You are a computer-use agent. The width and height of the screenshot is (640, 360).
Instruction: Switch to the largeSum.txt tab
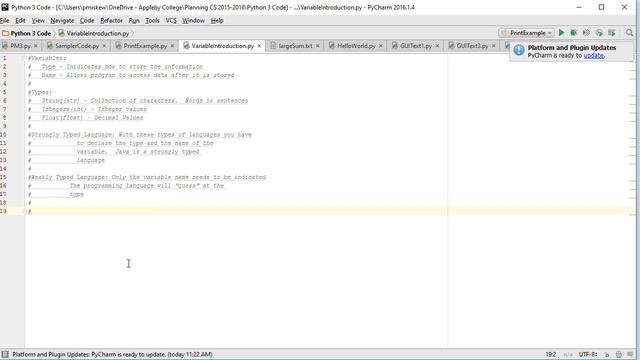[x=295, y=46]
